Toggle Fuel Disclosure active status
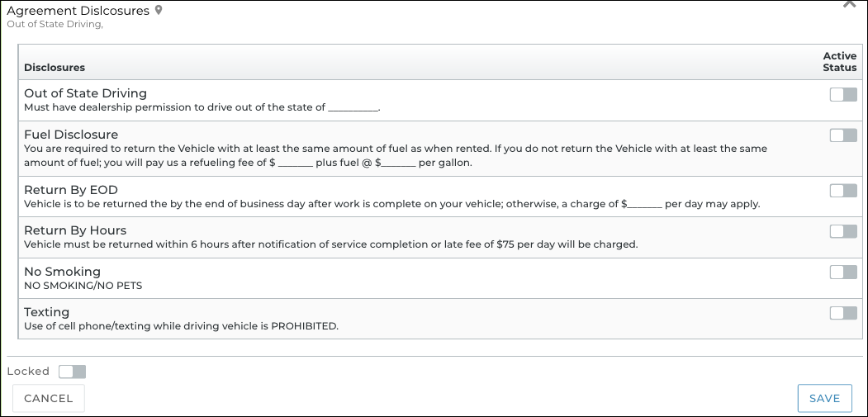Screen dimensions: 868x417 point(843,135)
